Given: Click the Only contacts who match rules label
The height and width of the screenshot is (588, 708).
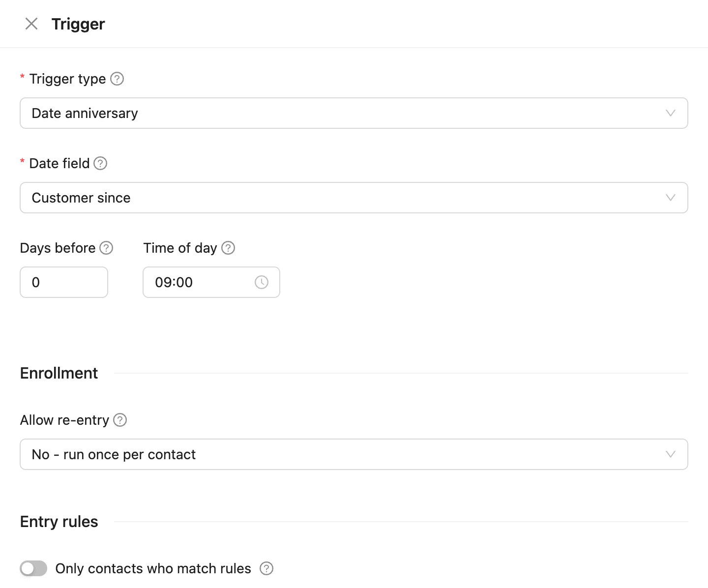Looking at the screenshot, I should tap(153, 568).
